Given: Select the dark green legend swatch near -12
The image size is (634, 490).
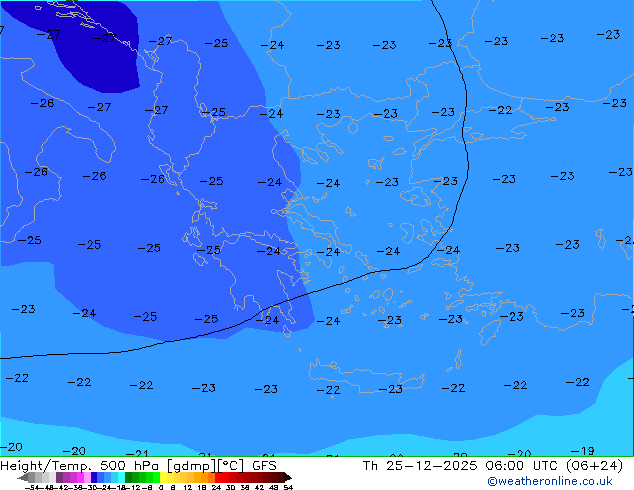Looking at the screenshot, I should tap(129, 477).
